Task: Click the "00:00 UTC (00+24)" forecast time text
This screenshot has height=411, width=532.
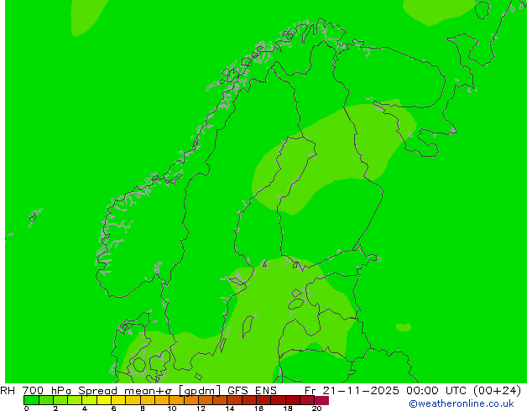Action: pos(463,391)
